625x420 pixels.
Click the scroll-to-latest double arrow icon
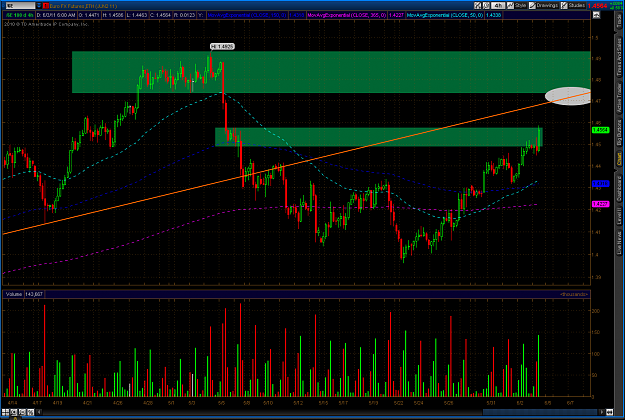tap(609, 412)
